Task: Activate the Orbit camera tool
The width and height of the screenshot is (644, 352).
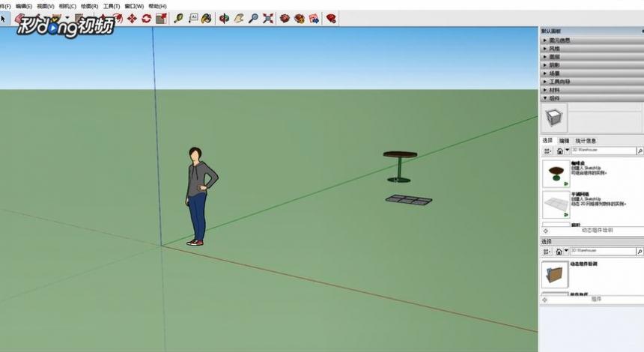Action: pyautogui.click(x=224, y=19)
